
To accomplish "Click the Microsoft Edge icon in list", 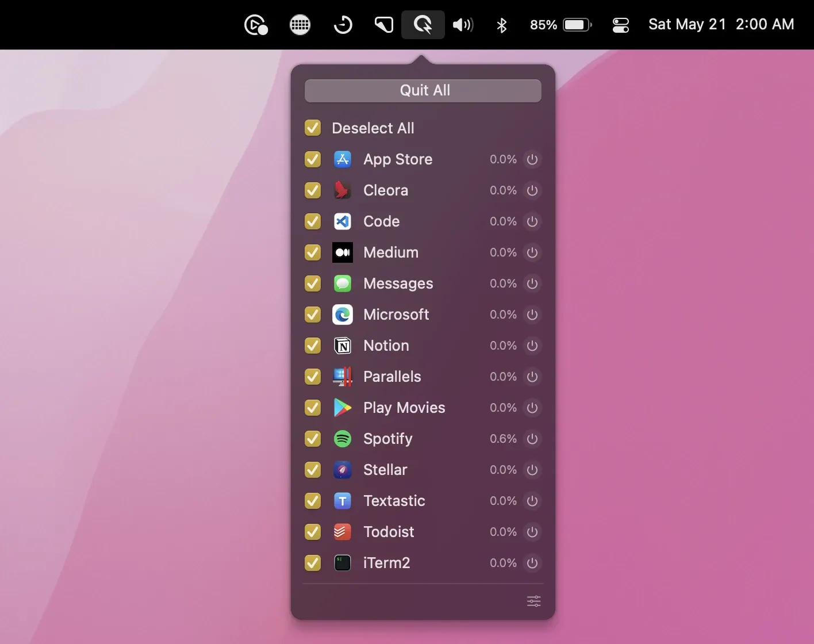I will pos(343,315).
